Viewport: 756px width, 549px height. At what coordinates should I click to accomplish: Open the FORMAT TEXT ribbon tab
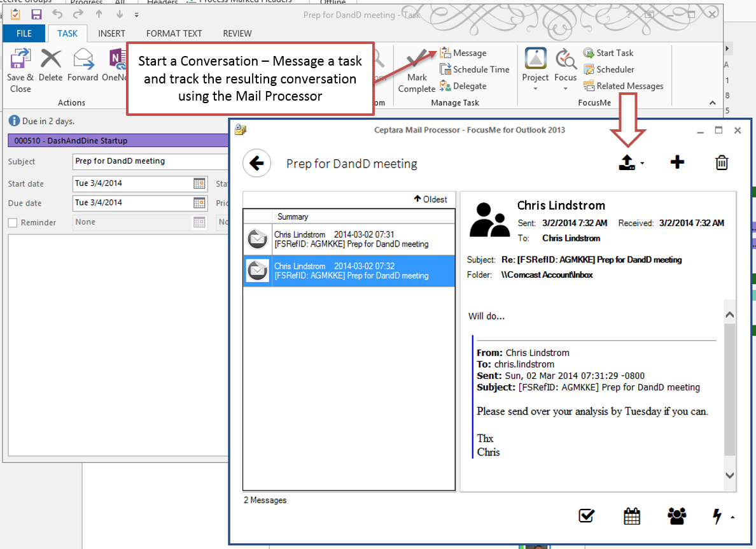pos(174,33)
